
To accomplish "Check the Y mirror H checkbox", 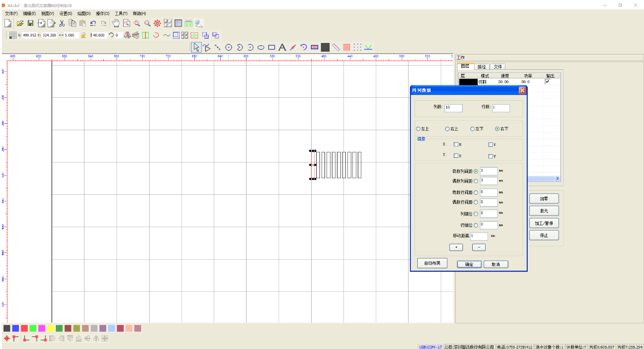I will click(x=456, y=156).
